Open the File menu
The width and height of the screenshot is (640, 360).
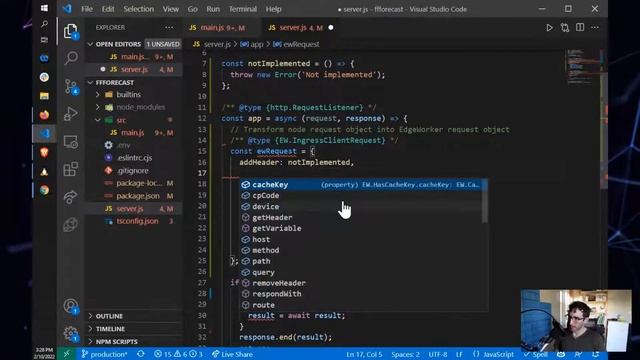coord(87,9)
